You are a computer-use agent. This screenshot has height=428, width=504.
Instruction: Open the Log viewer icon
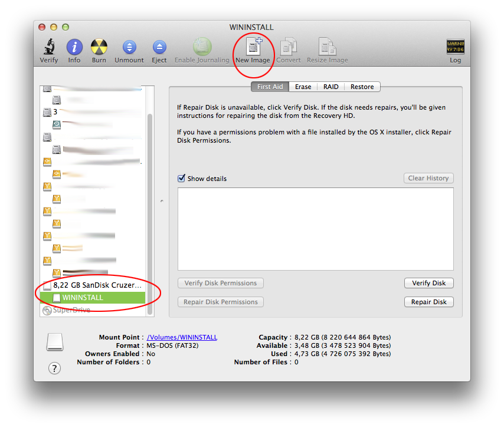point(455,47)
